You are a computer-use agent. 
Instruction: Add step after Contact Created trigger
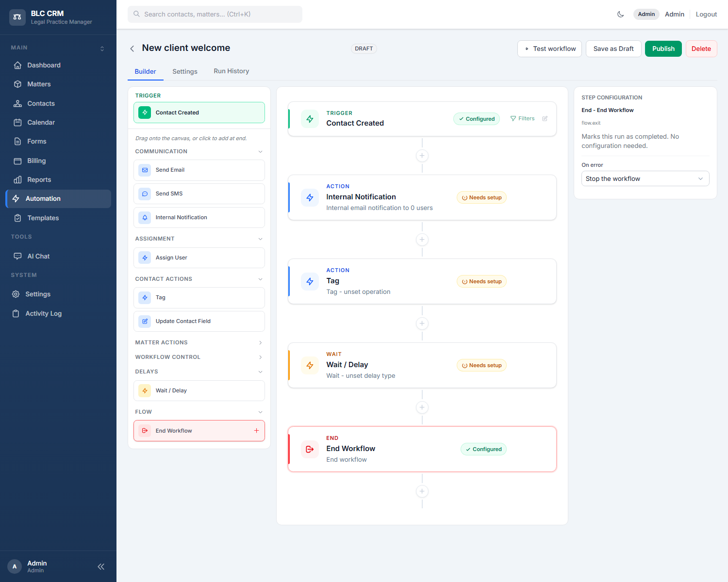422,156
